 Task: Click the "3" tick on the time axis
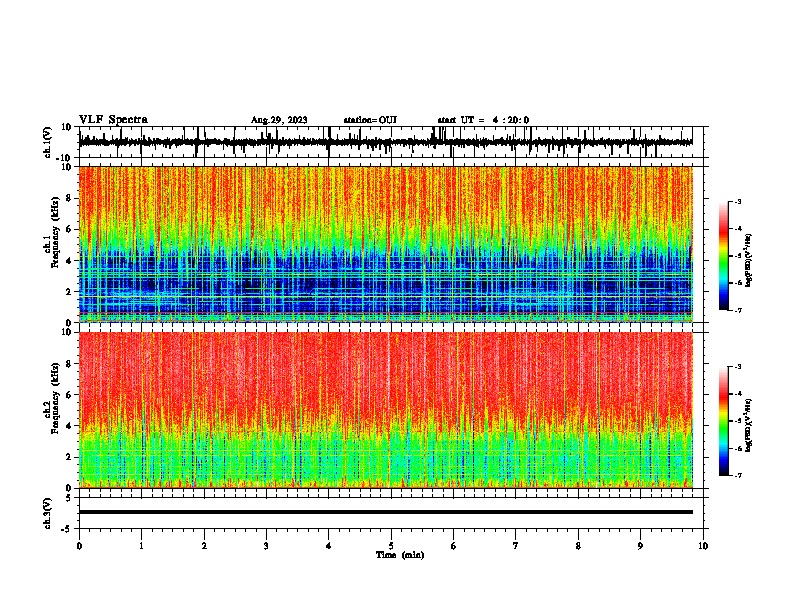[x=266, y=546]
